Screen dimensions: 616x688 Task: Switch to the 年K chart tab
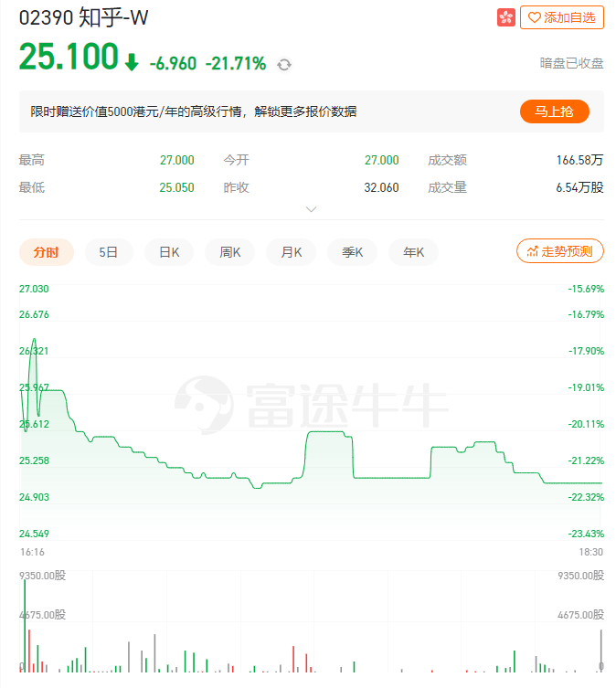pos(413,252)
